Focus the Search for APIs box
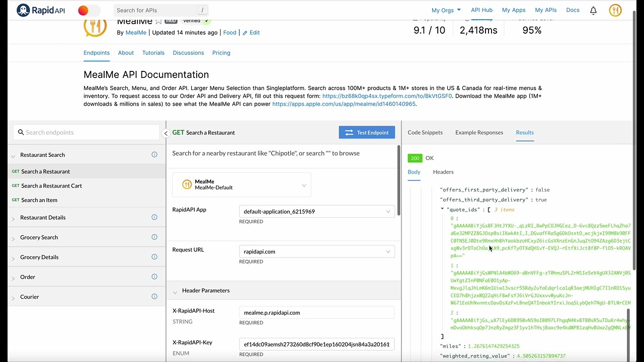This screenshot has width=644, height=362. point(160,10)
